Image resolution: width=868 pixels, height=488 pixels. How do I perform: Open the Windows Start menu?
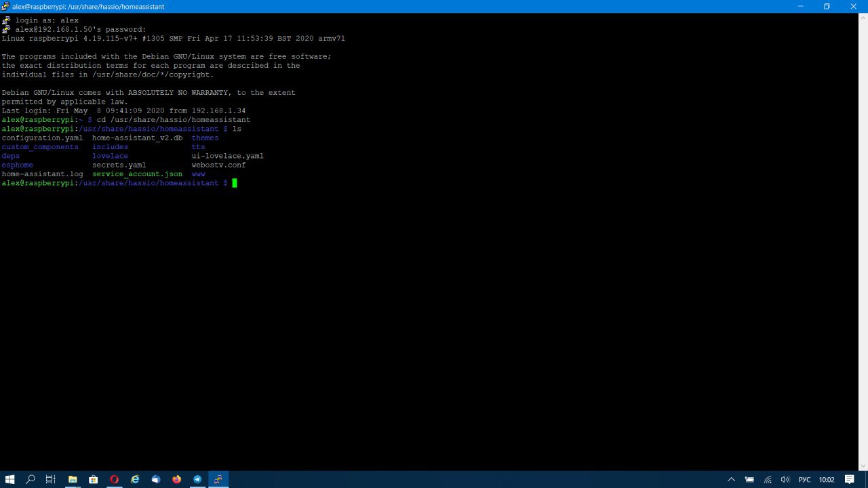(x=9, y=479)
